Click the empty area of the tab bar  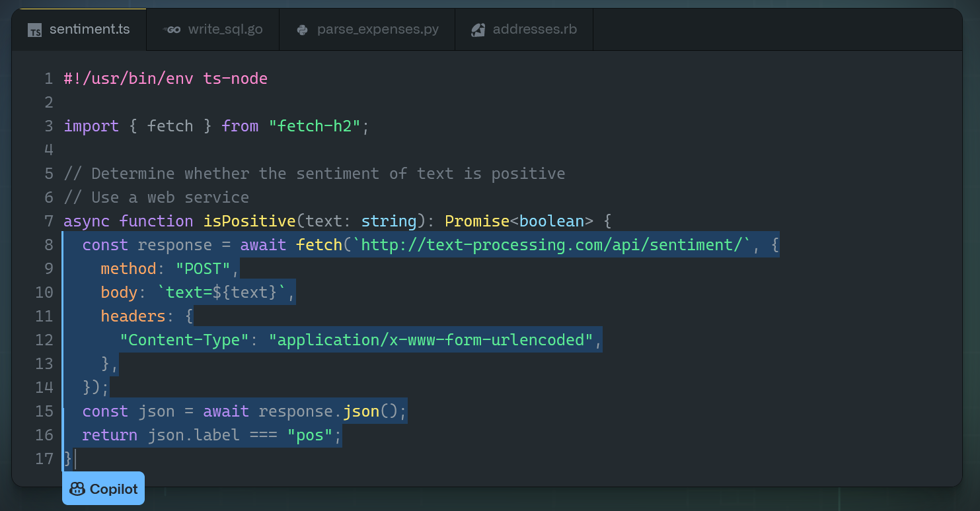pos(780,29)
